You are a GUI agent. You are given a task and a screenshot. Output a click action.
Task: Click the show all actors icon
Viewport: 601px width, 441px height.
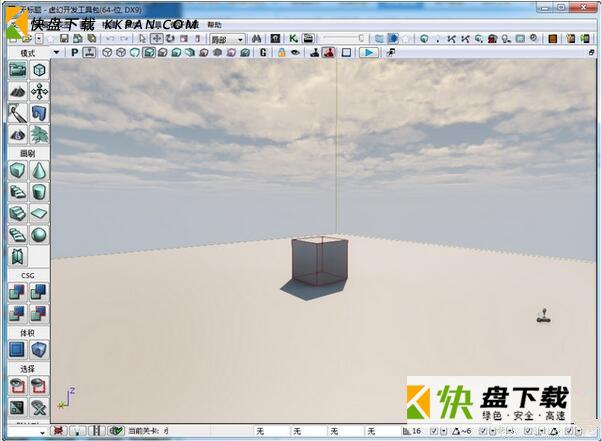39,408
